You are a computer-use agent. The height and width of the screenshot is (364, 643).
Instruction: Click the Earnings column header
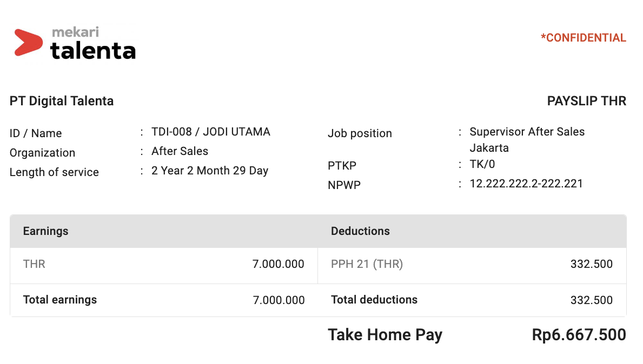pos(45,231)
